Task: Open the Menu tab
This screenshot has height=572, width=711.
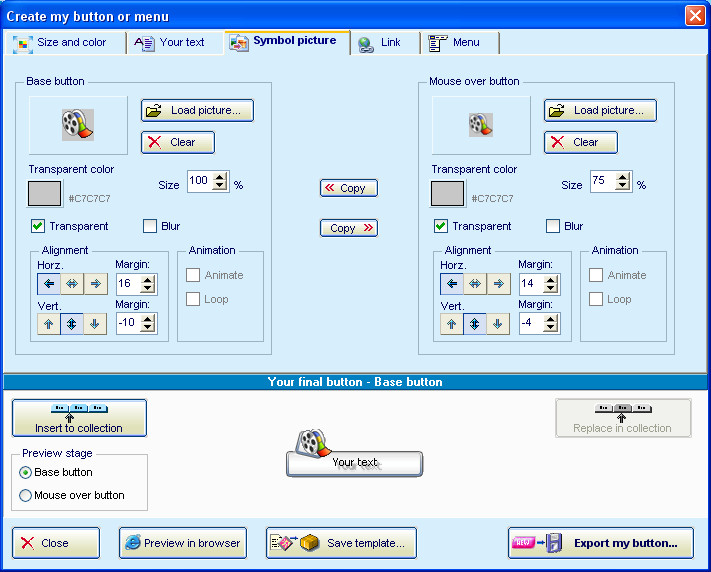Action: [460, 43]
